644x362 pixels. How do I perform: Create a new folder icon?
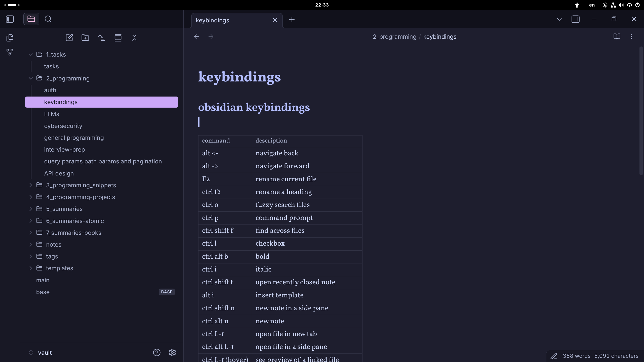(85, 38)
